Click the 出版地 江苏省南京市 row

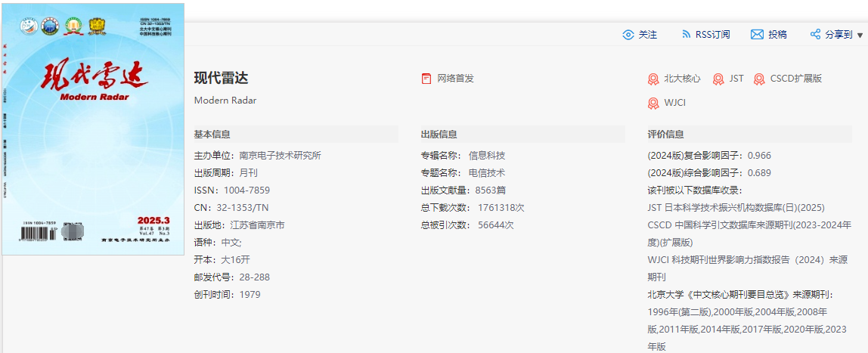[x=239, y=225]
